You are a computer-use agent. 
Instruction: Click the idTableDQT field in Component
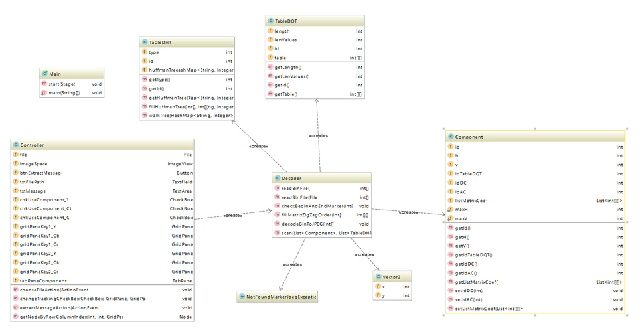[536, 174]
